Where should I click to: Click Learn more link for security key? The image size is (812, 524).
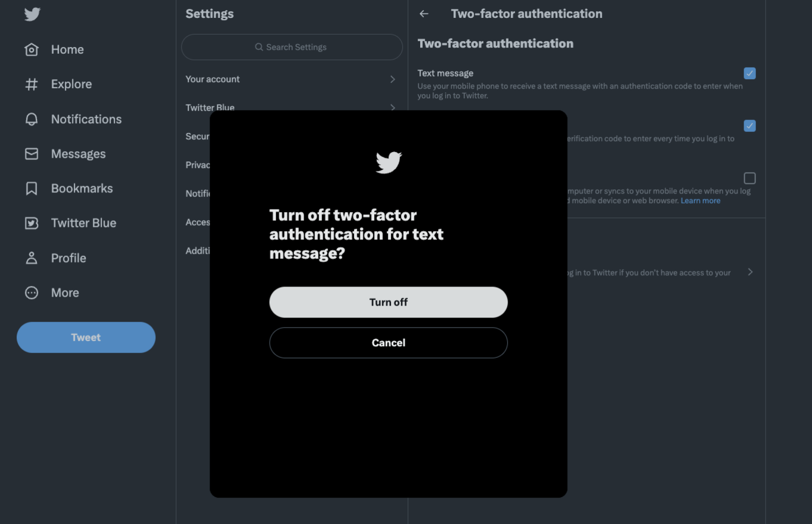(x=700, y=200)
